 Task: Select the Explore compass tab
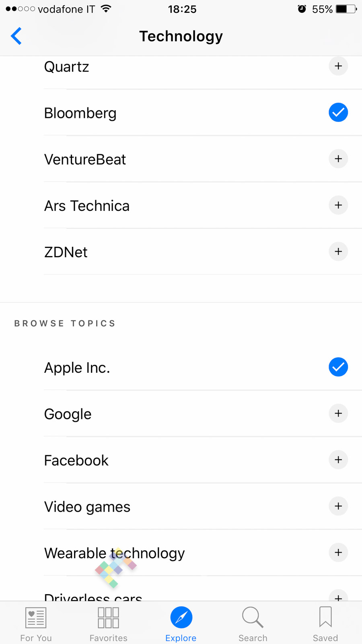[181, 623]
